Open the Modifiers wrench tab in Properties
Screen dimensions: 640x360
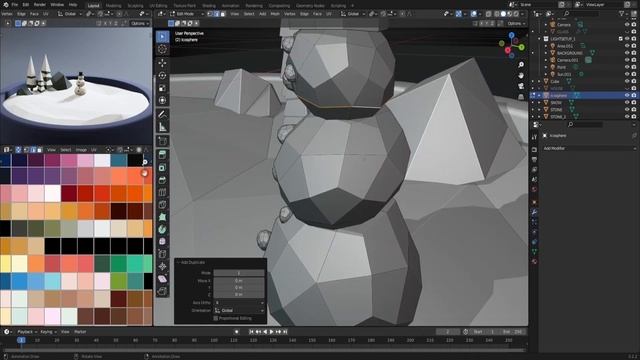(534, 212)
